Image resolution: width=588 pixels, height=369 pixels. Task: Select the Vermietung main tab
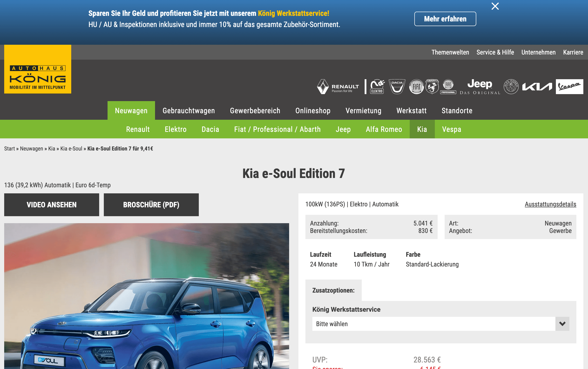tap(363, 111)
